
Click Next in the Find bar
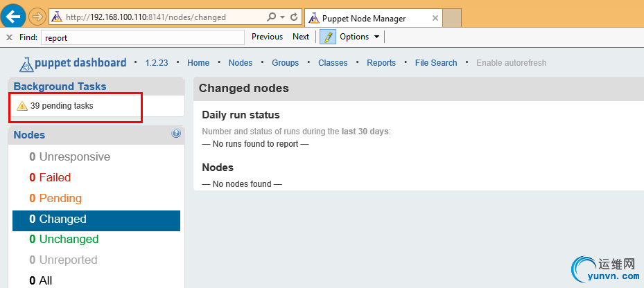tap(301, 37)
